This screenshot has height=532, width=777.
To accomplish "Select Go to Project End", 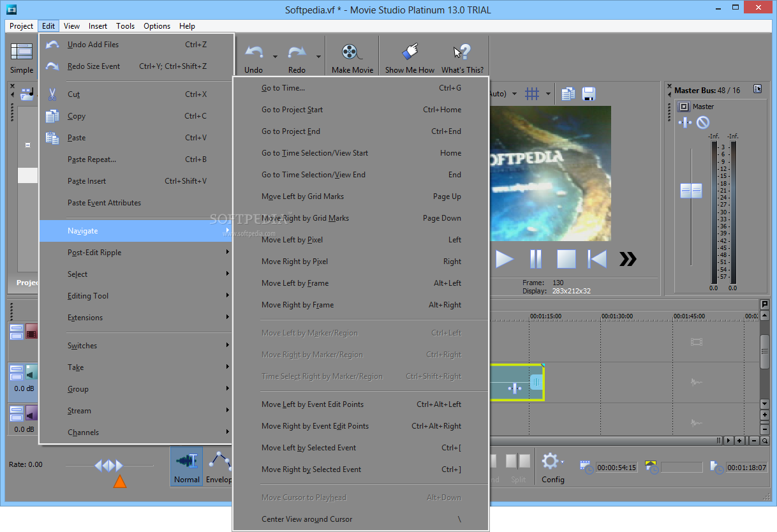I will pyautogui.click(x=361, y=131).
